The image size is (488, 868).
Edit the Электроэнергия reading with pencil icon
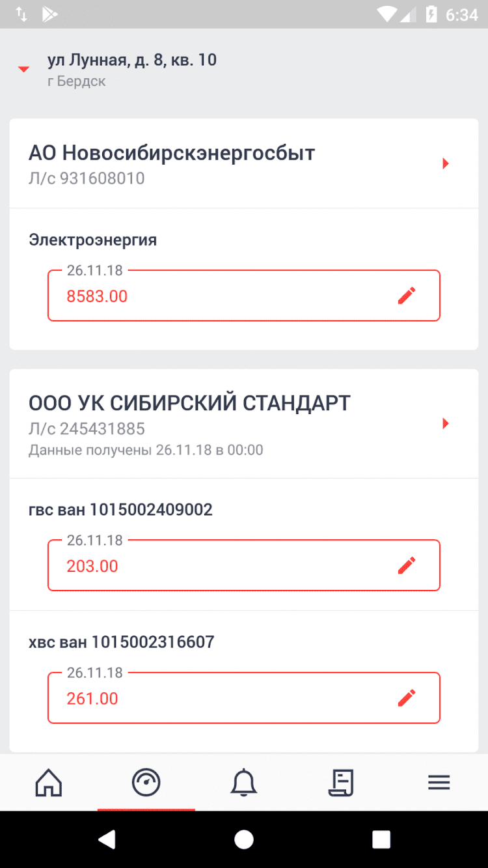(x=407, y=296)
